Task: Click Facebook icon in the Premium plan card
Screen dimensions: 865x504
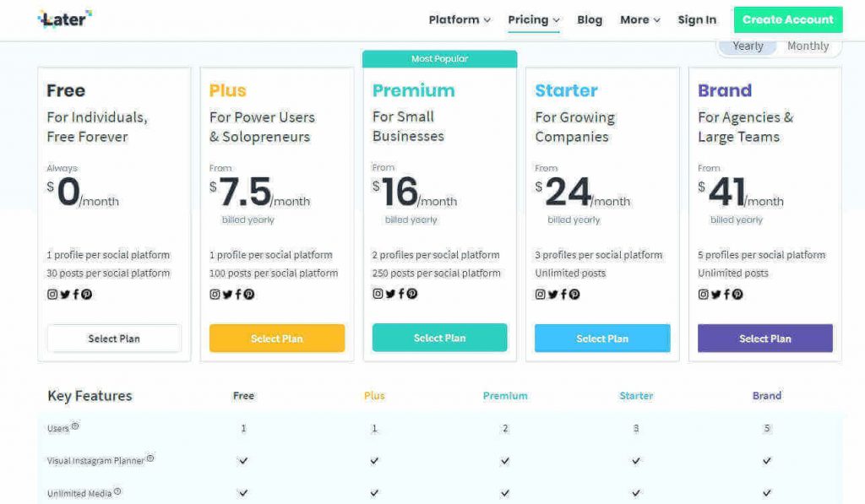Action: coord(401,294)
